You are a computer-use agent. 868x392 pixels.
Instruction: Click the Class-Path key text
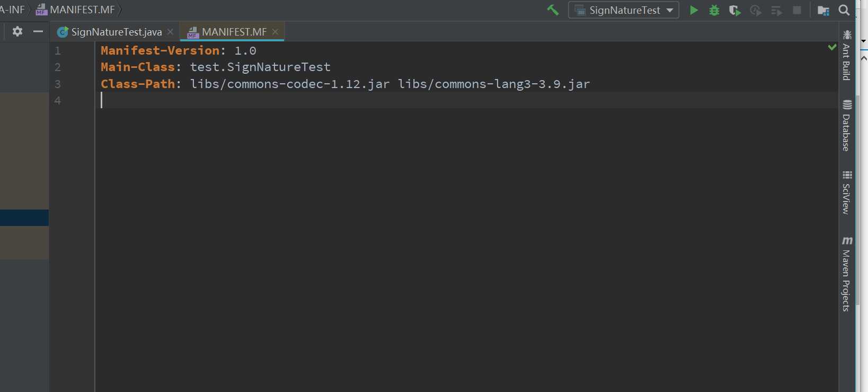(x=138, y=84)
